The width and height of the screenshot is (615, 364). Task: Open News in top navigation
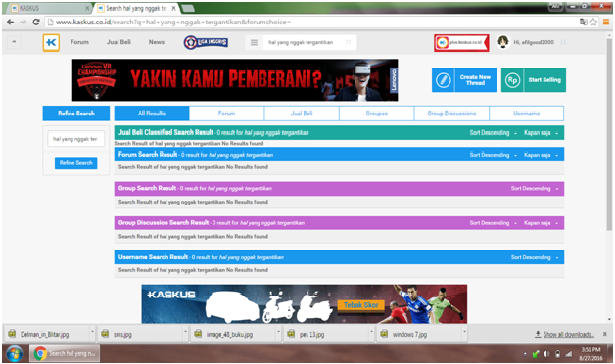click(157, 42)
